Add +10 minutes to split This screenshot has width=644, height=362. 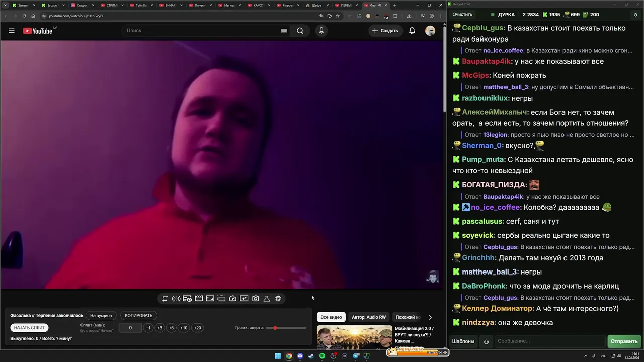tap(184, 328)
